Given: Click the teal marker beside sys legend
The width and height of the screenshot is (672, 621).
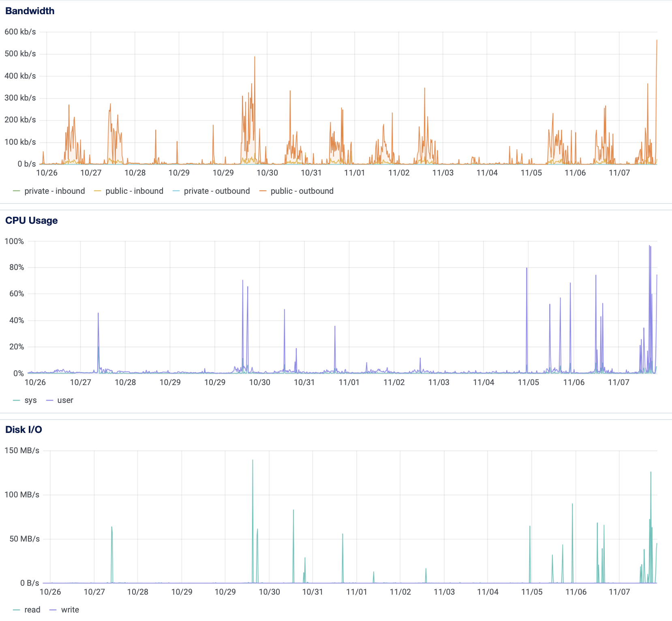Looking at the screenshot, I should [x=17, y=400].
